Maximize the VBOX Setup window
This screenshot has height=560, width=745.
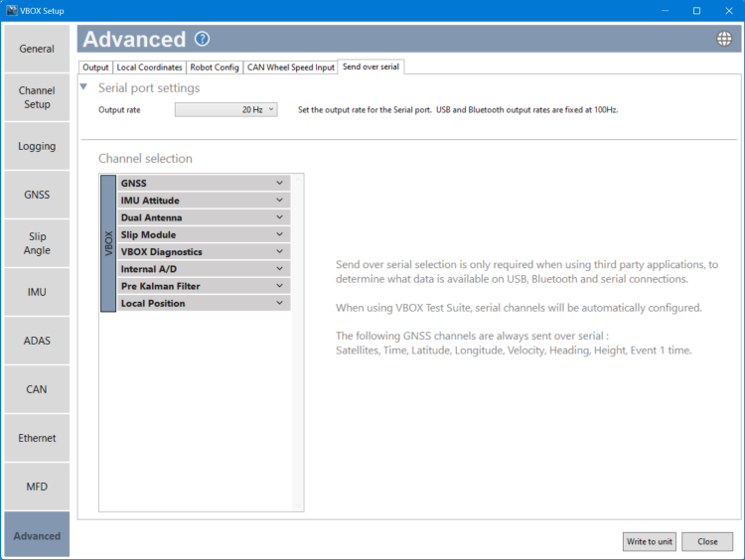696,11
